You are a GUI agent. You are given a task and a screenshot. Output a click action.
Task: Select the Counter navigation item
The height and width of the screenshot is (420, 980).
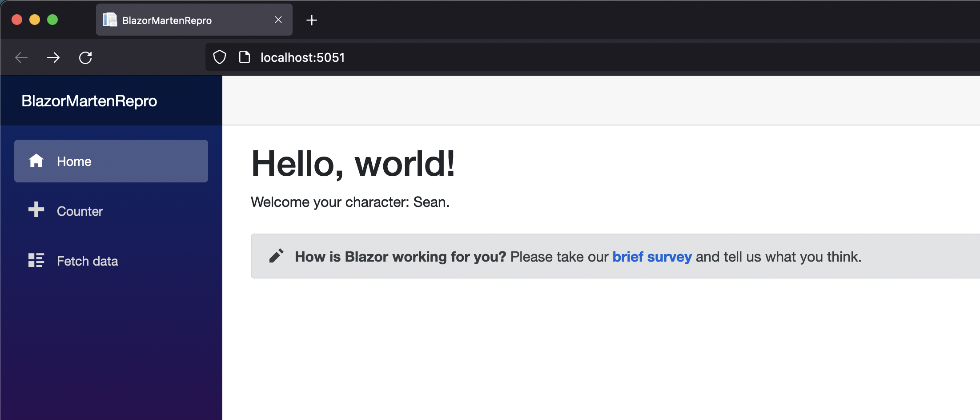pyautogui.click(x=80, y=211)
